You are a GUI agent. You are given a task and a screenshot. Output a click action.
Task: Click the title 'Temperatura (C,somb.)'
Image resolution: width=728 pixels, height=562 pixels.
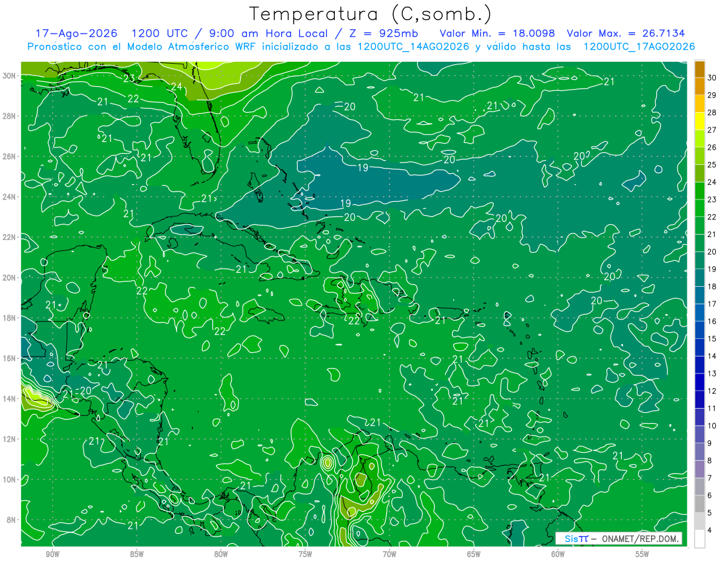point(370,14)
